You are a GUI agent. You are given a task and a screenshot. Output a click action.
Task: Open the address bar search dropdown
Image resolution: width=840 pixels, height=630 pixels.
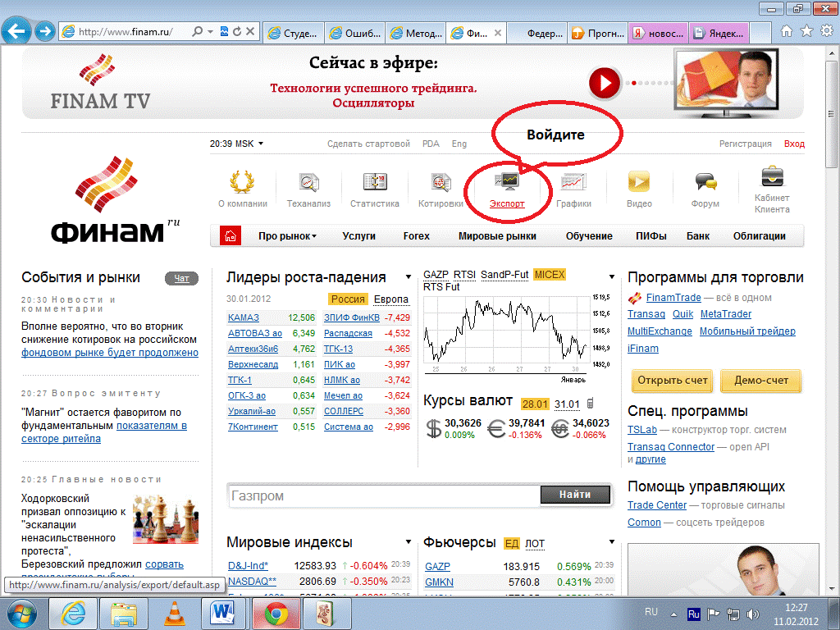(x=211, y=32)
